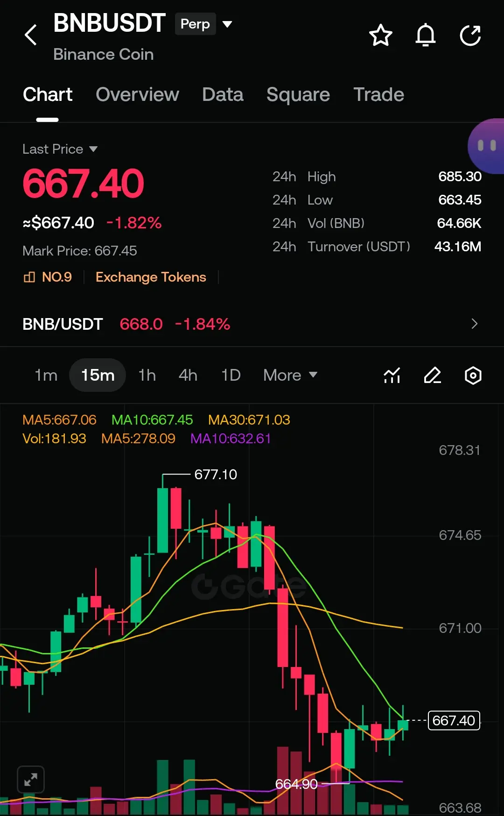The height and width of the screenshot is (816, 504).
Task: Expand chart to fullscreen
Action: pyautogui.click(x=31, y=779)
